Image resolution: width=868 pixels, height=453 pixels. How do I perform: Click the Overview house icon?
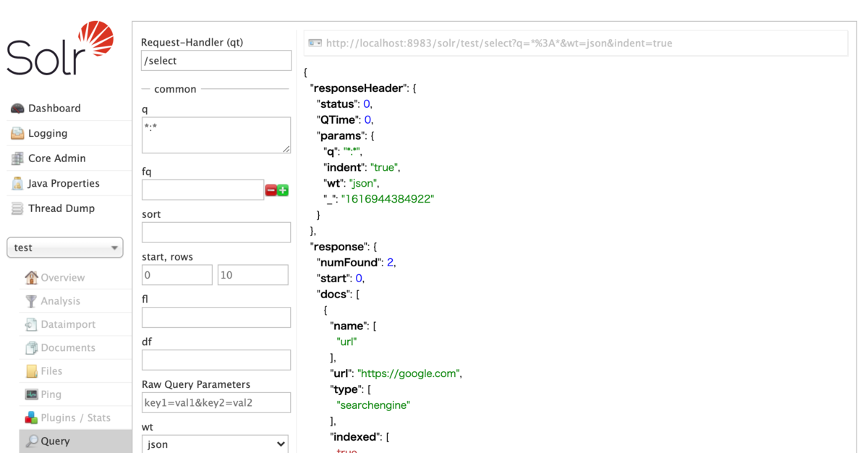click(31, 277)
